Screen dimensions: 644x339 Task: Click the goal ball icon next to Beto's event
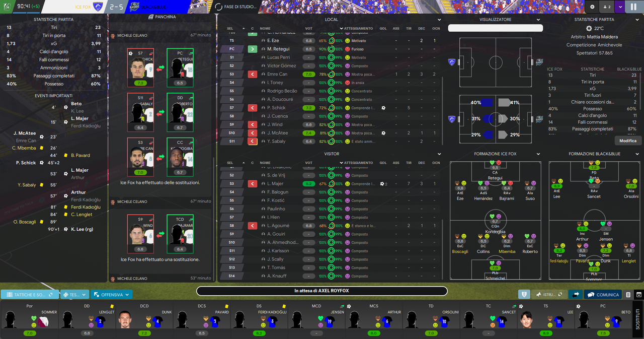[66, 107]
